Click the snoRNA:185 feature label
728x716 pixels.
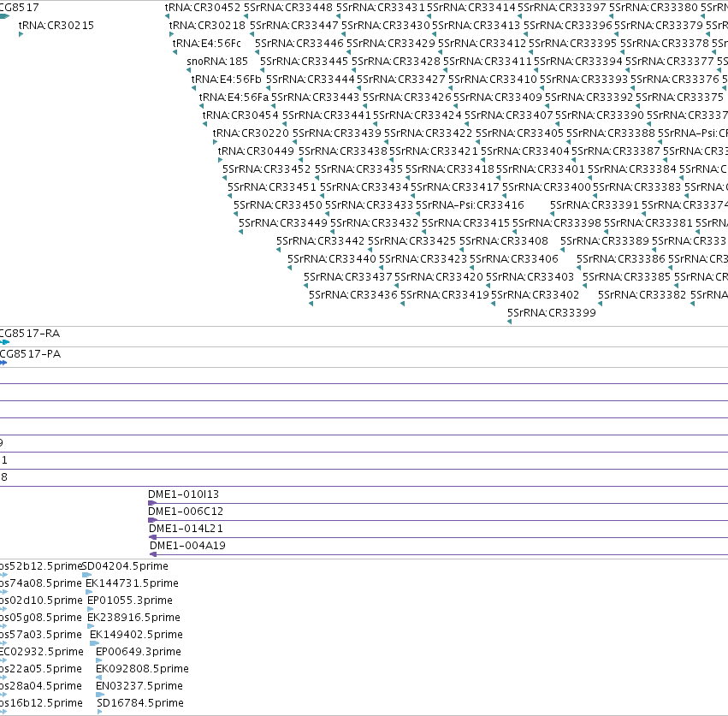tap(217, 62)
